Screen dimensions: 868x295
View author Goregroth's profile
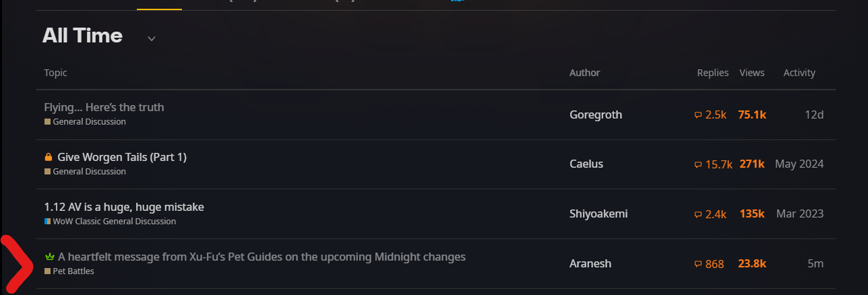596,114
